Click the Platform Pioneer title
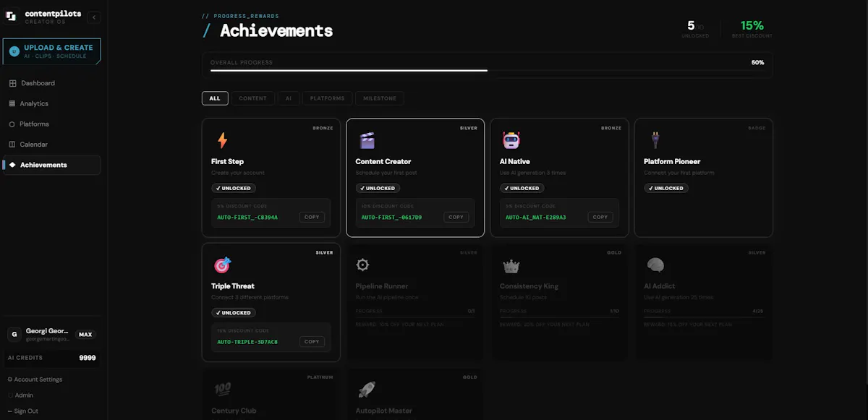Viewport: 868px width, 420px height. pos(672,161)
